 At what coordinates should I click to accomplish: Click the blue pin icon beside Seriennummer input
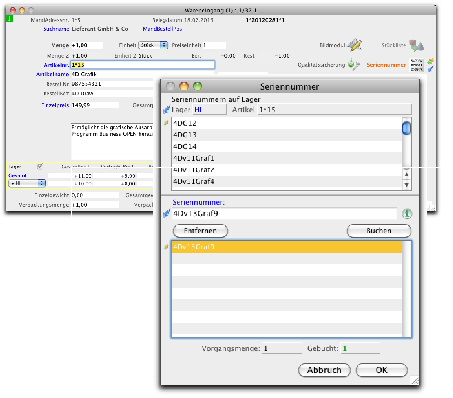(166, 214)
